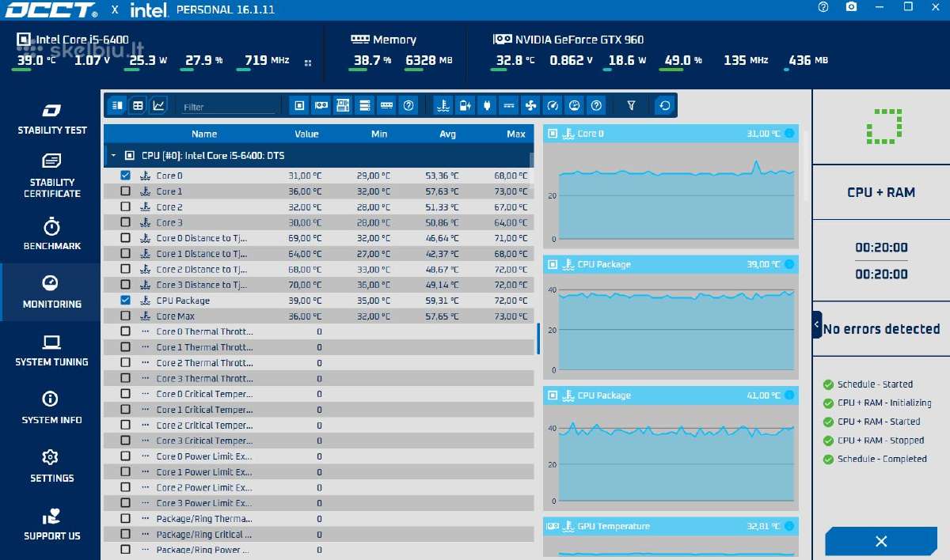Select the Monitoring section
The height and width of the screenshot is (560, 950).
(x=51, y=292)
